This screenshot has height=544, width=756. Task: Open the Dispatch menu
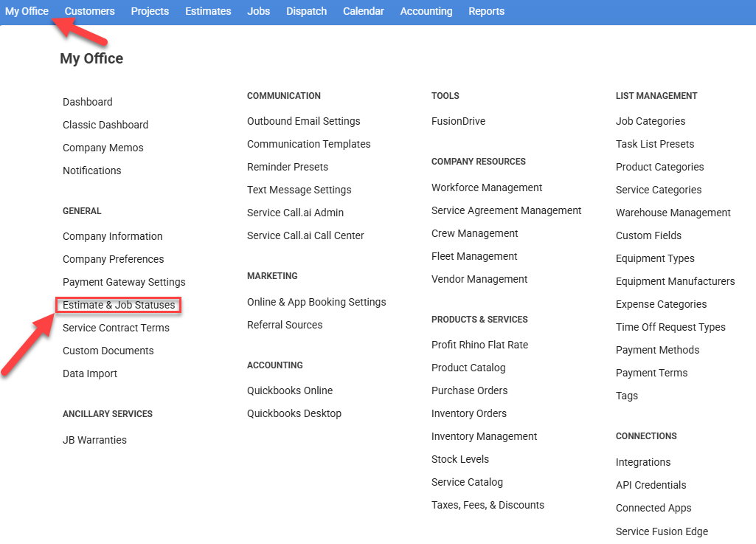click(x=307, y=11)
